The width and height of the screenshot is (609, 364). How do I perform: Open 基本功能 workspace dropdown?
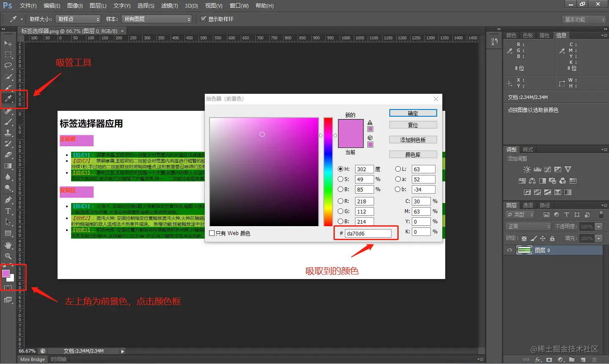click(x=584, y=19)
